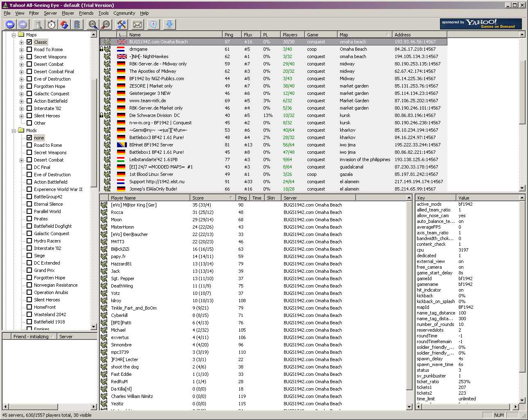The width and height of the screenshot is (528, 420).
Task: Click the blue Back arrow toolbar icon
Action: click(10, 25)
